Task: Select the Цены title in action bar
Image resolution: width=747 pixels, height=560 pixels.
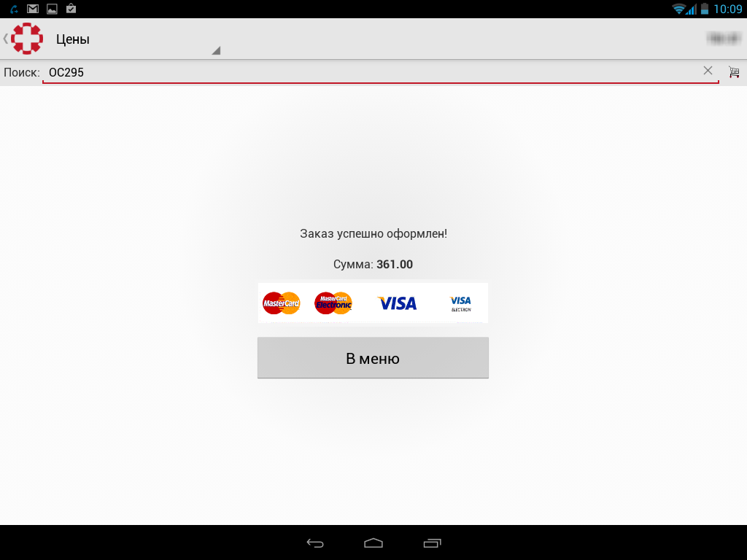Action: pyautogui.click(x=73, y=39)
